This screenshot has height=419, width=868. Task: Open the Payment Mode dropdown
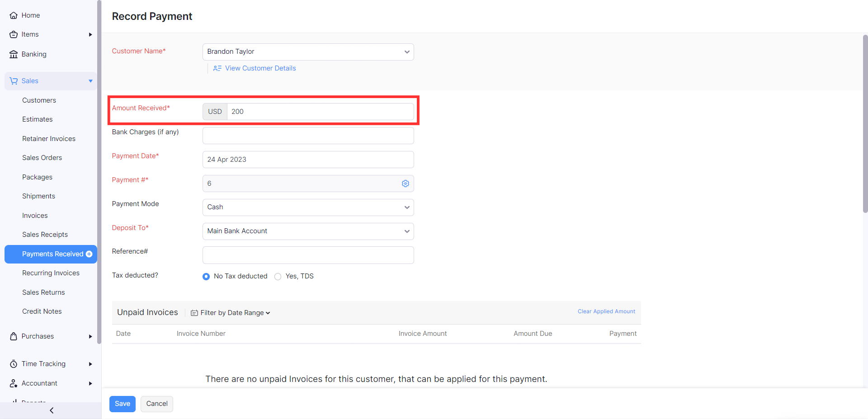308,207
